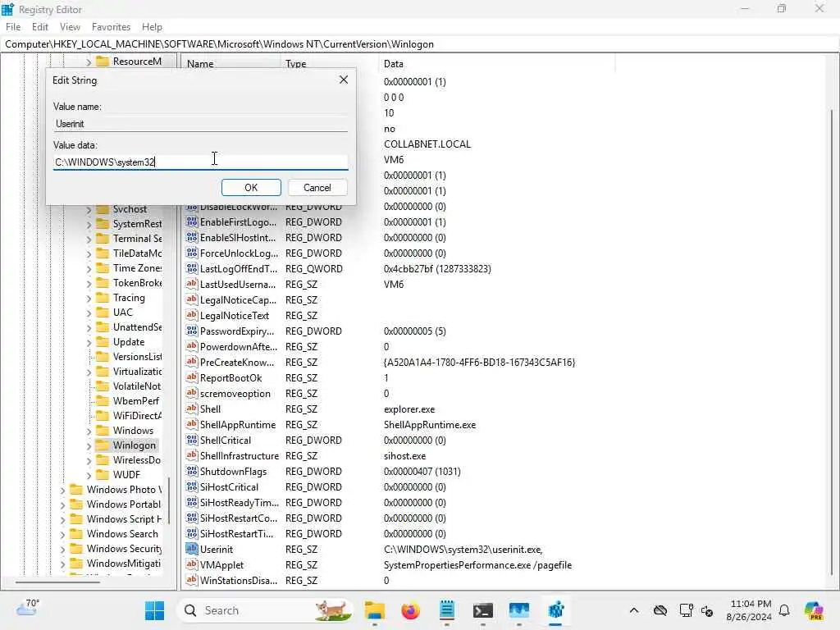
Task: Expand the Winlogon key
Action: coord(89,445)
